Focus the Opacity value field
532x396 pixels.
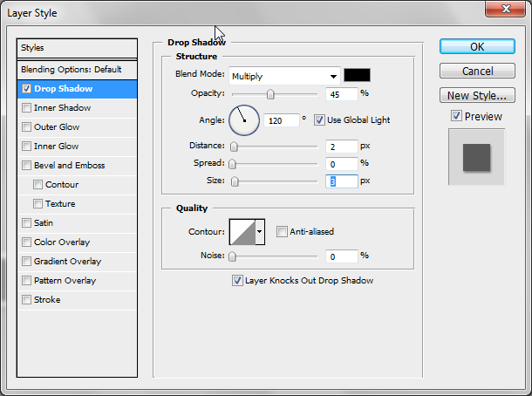341,94
